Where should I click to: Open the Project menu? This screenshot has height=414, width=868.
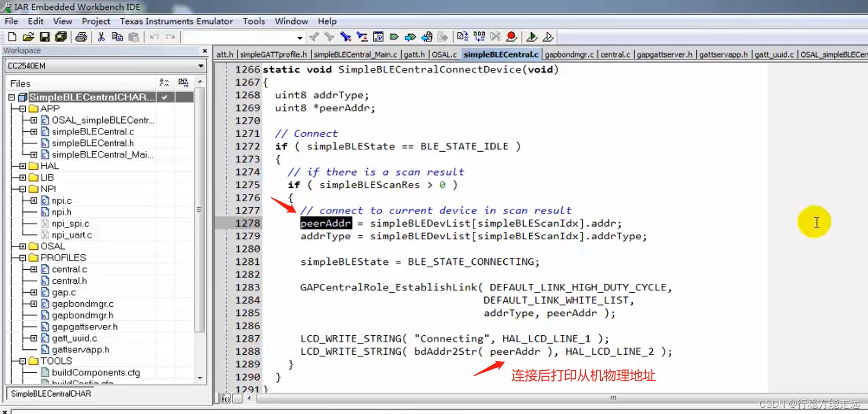pos(96,21)
